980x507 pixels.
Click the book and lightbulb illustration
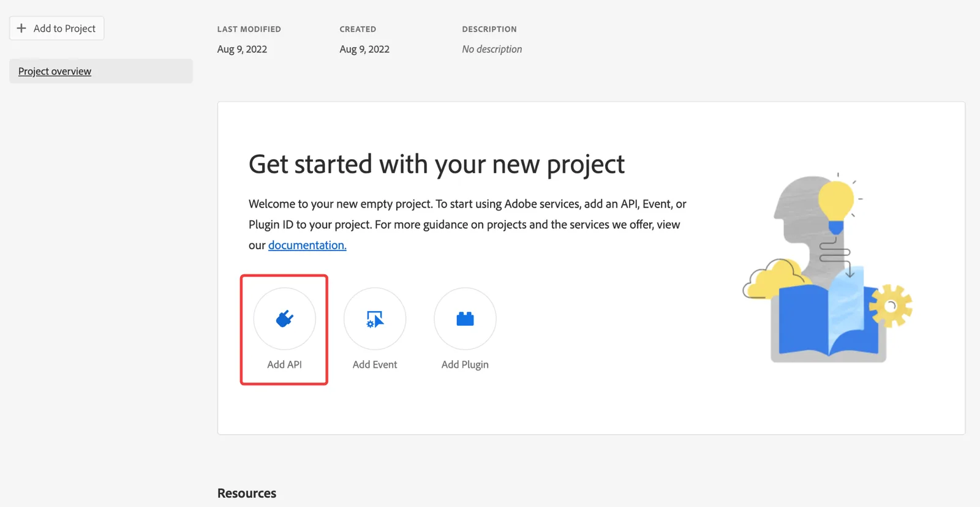coord(827,268)
